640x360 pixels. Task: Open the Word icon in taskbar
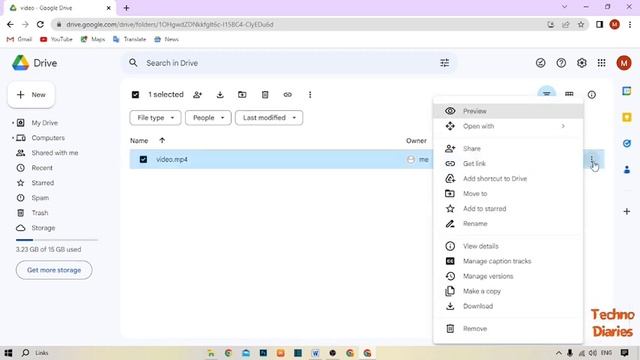[x=315, y=353]
